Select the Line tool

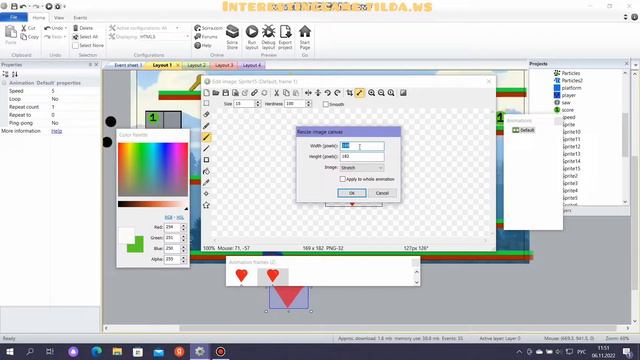pos(207,149)
